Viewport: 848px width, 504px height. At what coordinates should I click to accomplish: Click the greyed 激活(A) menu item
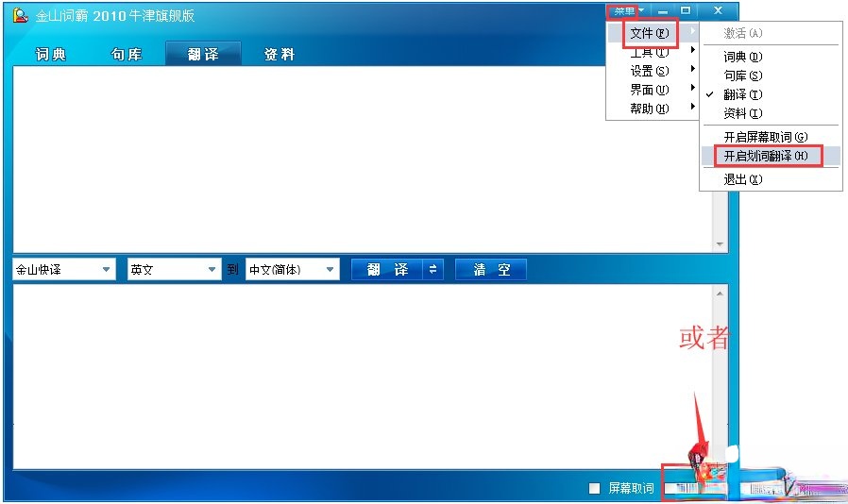tap(771, 34)
